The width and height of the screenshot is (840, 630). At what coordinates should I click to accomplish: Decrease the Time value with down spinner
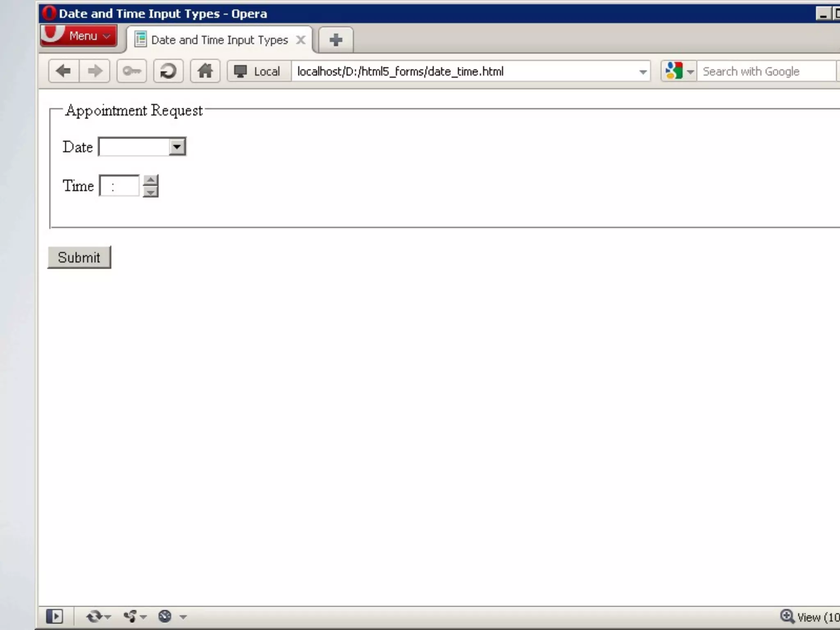coord(151,192)
